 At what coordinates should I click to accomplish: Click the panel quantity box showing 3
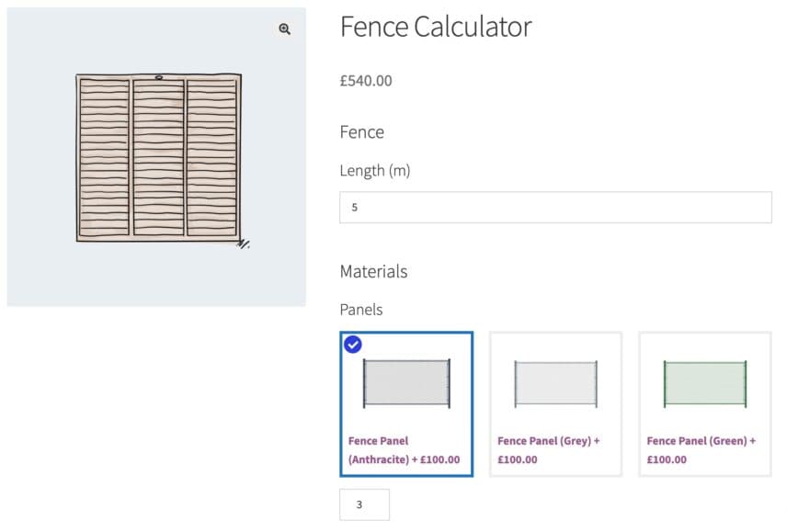coord(364,504)
